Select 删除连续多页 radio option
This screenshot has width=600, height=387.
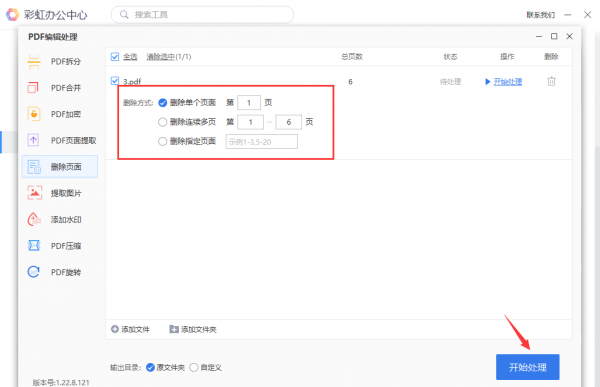coord(163,122)
